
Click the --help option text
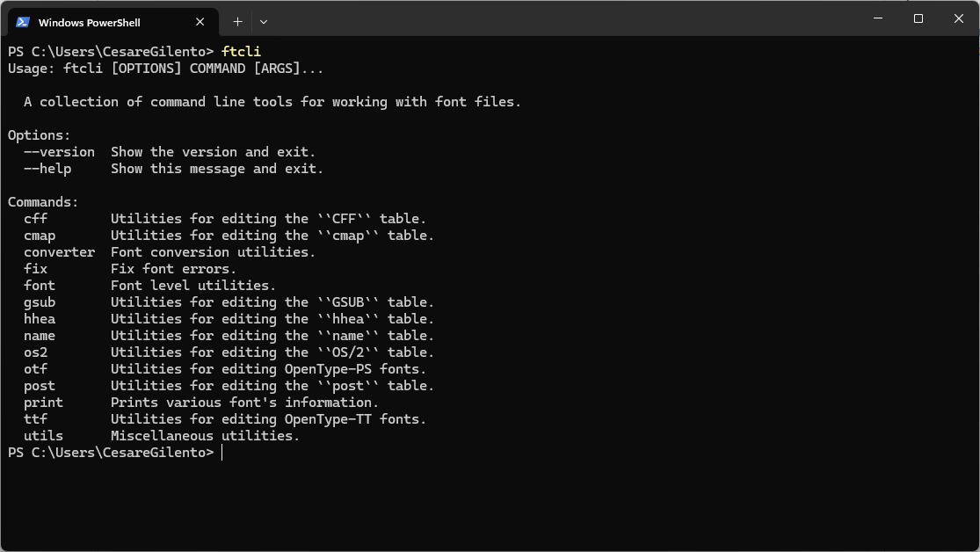point(47,169)
